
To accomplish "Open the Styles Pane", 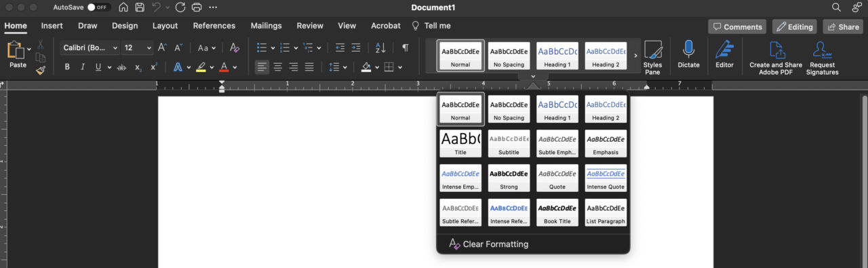I will click(652, 57).
